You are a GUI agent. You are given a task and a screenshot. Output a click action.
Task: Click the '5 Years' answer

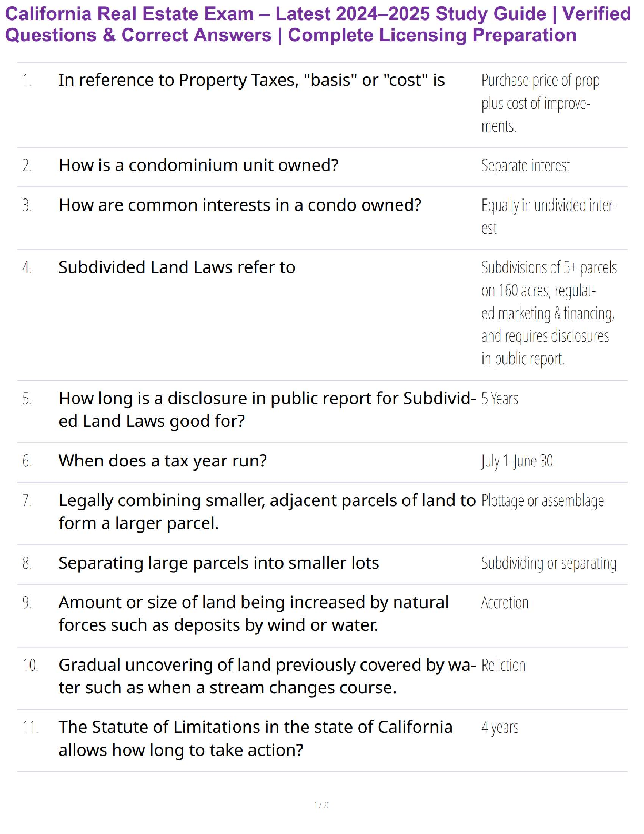[499, 399]
